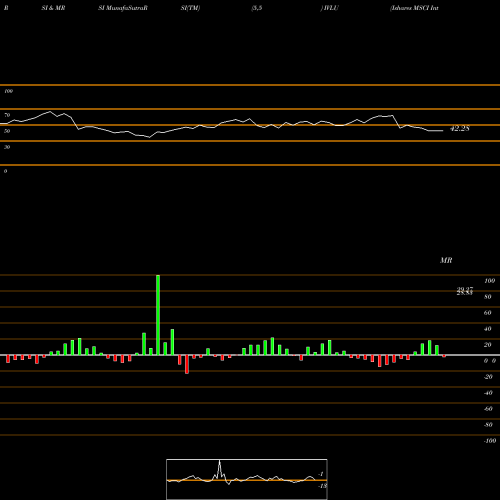
Task: Click the 'Ishares MSCI Int' title text
Action: pos(414,8)
